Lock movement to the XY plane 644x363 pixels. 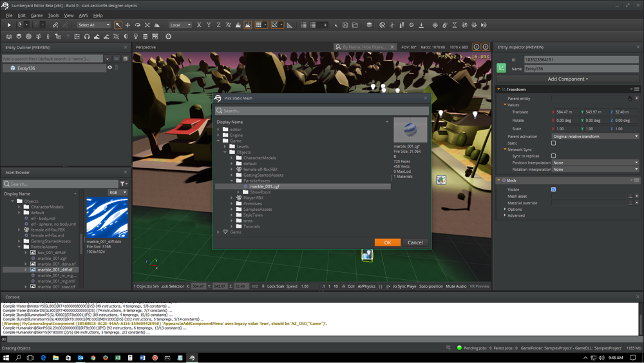point(229,25)
